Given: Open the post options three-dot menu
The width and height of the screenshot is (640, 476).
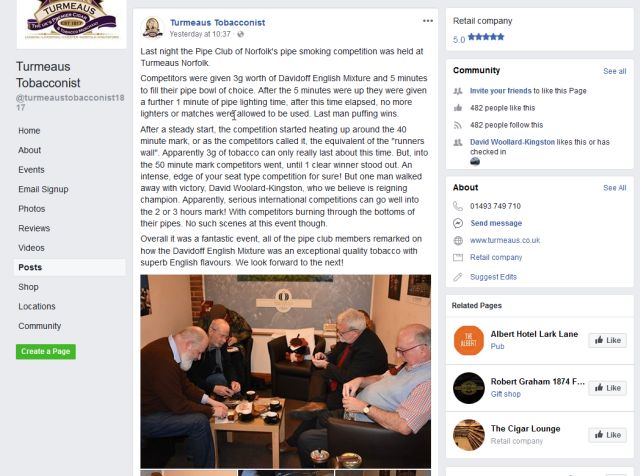Looking at the screenshot, I should pyautogui.click(x=427, y=21).
